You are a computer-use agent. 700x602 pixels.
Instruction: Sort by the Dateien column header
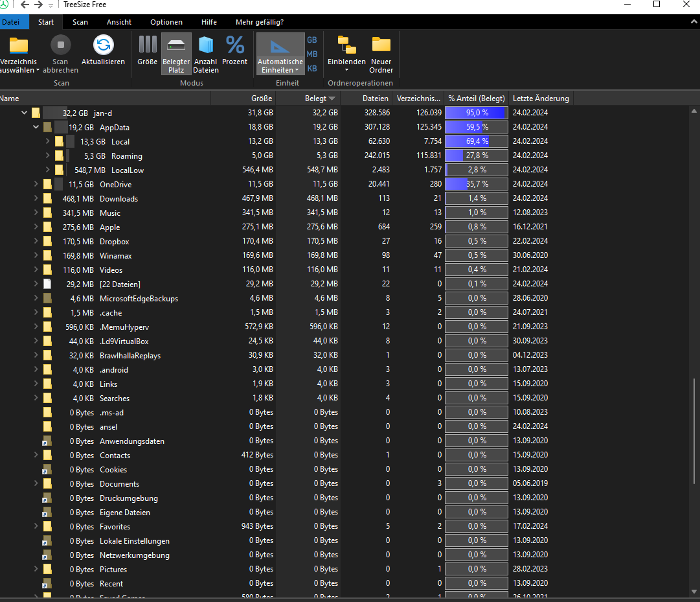tap(367, 98)
